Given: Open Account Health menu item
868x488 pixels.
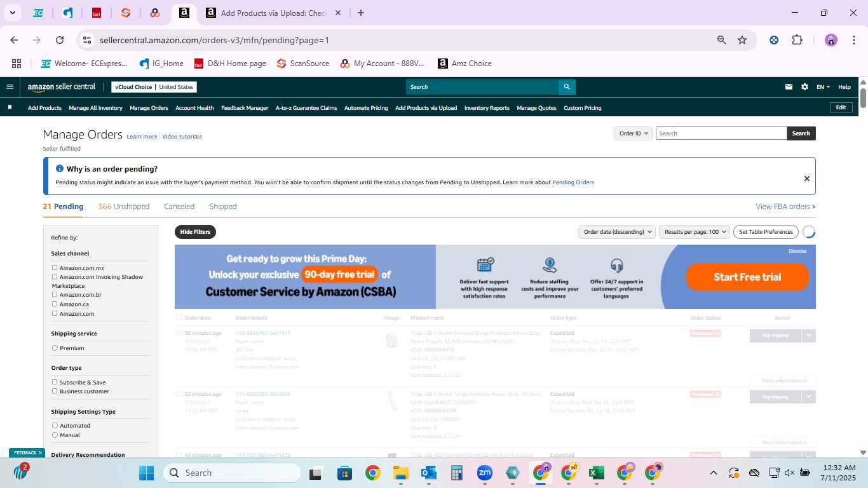Looking at the screenshot, I should 194,108.
